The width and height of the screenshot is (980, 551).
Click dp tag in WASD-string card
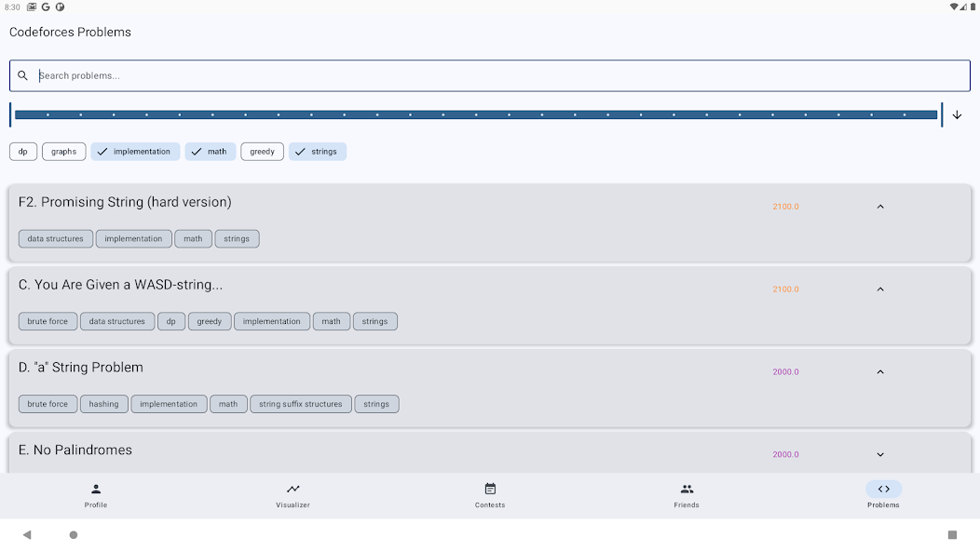point(171,321)
